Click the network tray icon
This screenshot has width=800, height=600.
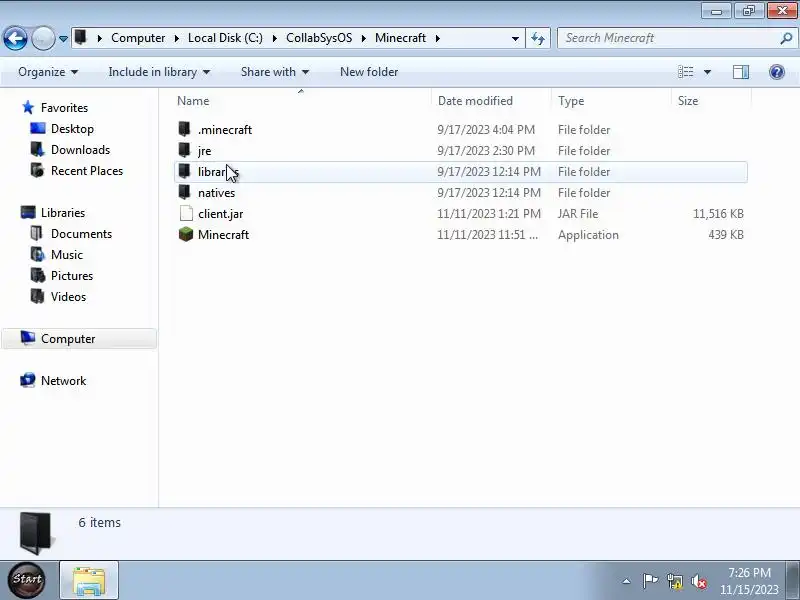674,581
